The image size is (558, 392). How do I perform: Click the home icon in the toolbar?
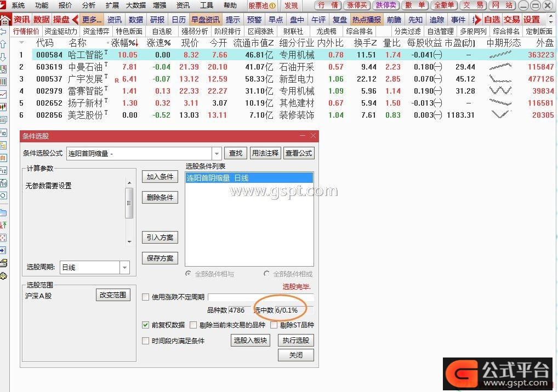[x=5, y=20]
